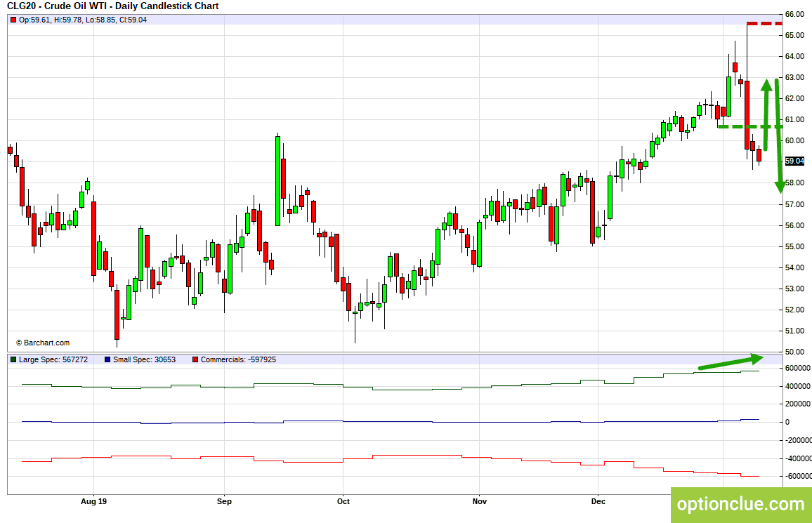Click the -400000 COT axis label

point(799,458)
